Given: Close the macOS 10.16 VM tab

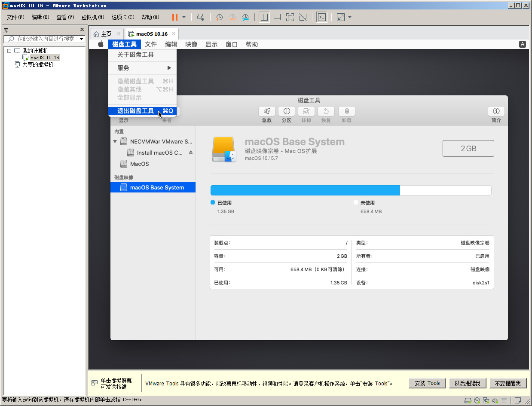Looking at the screenshot, I should pyautogui.click(x=174, y=34).
